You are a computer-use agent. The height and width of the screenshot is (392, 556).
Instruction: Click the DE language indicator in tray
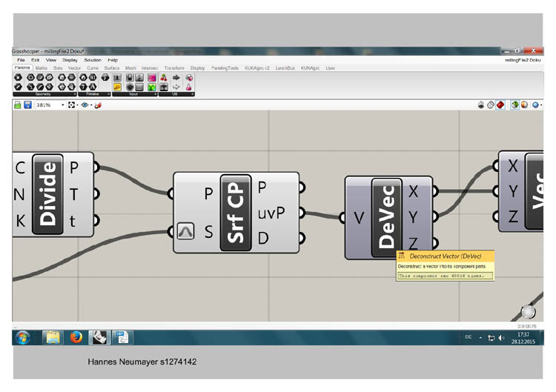(x=468, y=337)
